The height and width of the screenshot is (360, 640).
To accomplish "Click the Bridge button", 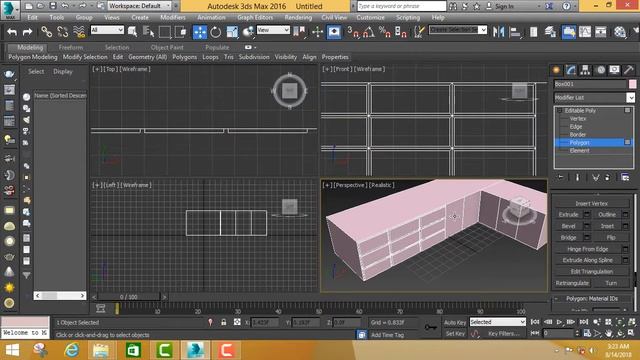I will click(x=568, y=237).
